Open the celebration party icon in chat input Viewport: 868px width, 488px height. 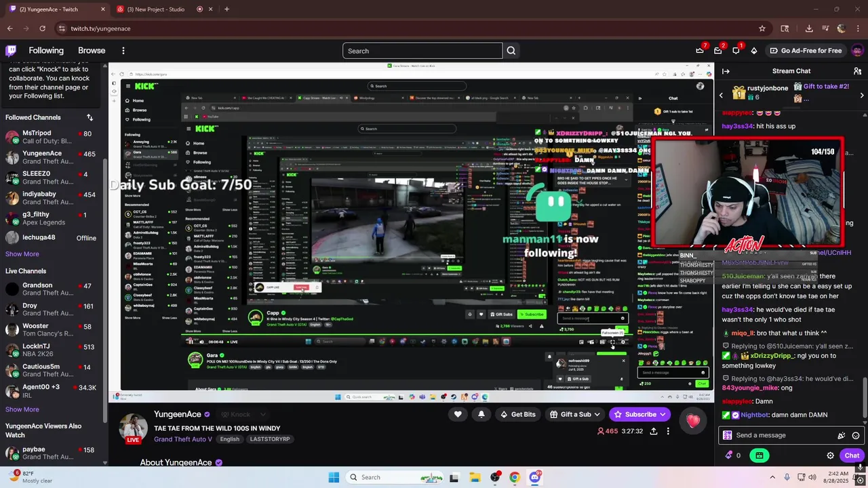pyautogui.click(x=842, y=435)
